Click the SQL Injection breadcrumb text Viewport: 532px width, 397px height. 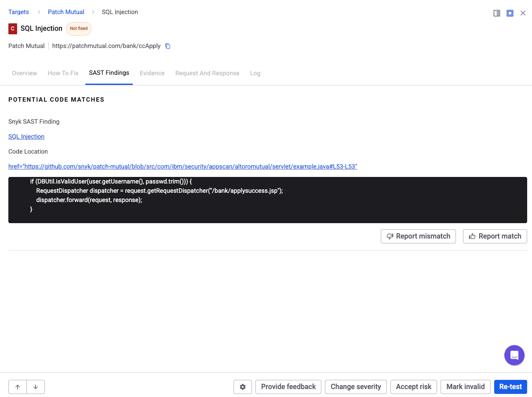click(x=120, y=12)
